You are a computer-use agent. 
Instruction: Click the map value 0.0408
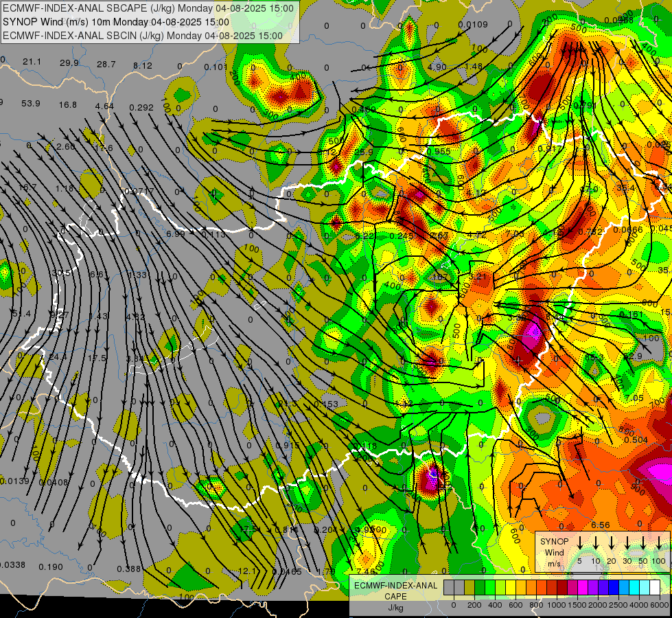53,482
